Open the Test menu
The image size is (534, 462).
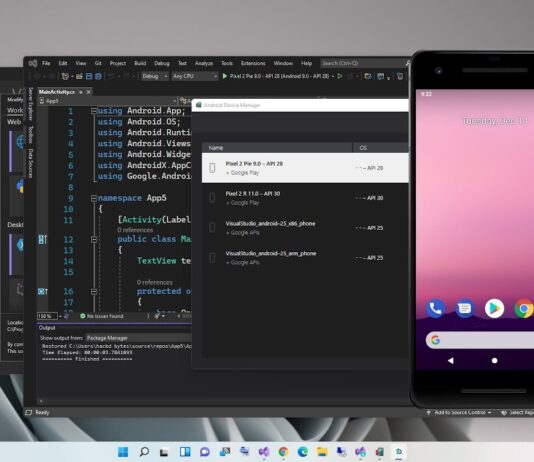182,63
